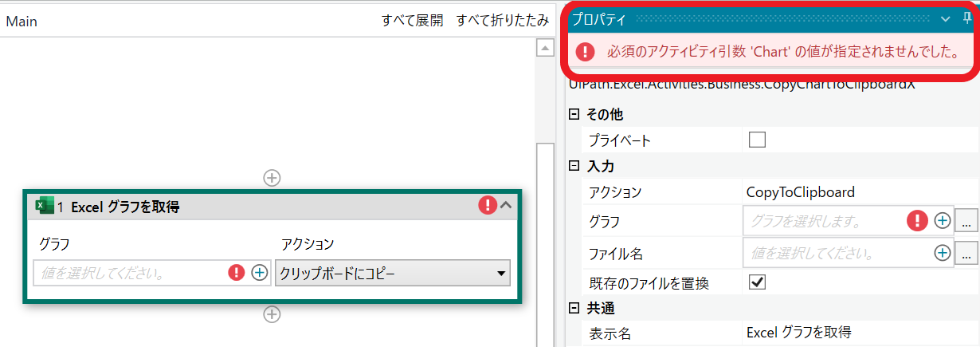980x347 pixels.
Task: Click plus button in properties グラフ field
Action: pos(943,220)
